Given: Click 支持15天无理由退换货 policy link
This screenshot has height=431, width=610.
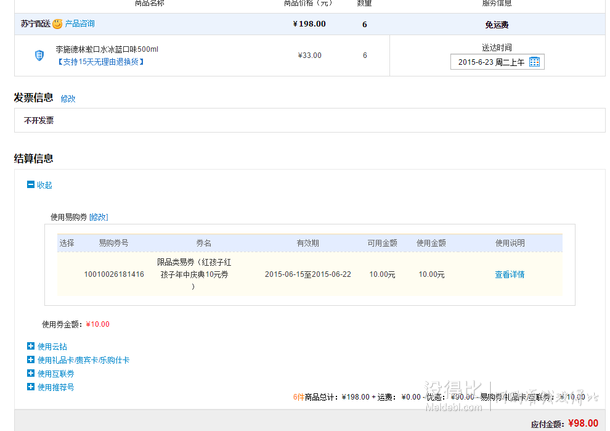Looking at the screenshot, I should click(100, 62).
